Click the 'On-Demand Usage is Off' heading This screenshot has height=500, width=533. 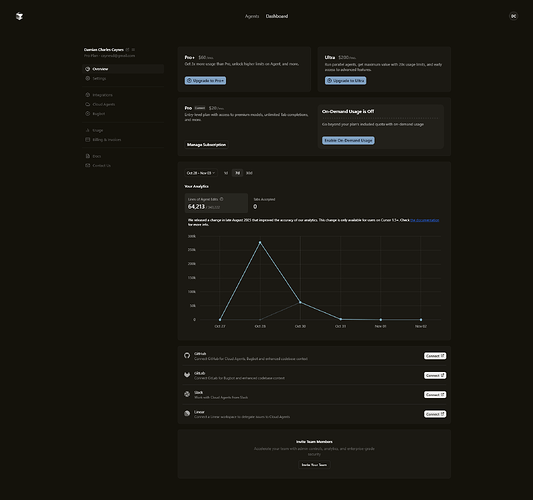coord(348,111)
